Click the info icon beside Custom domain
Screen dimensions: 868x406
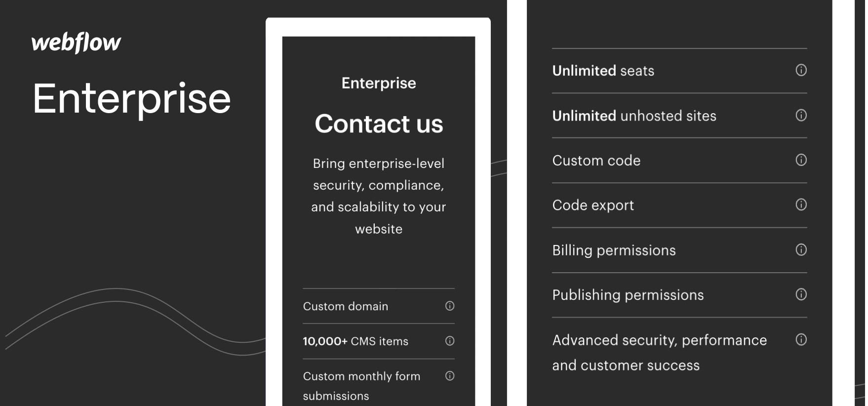pos(449,306)
